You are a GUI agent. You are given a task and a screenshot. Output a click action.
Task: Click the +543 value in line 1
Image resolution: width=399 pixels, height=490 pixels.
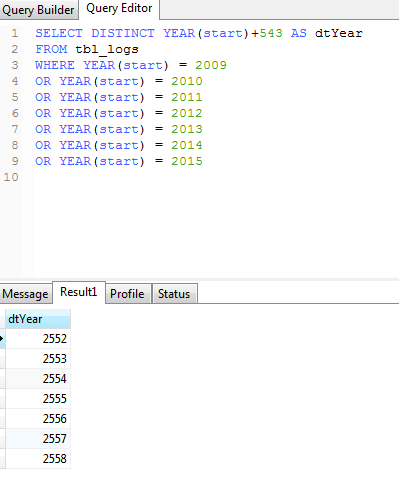267,33
